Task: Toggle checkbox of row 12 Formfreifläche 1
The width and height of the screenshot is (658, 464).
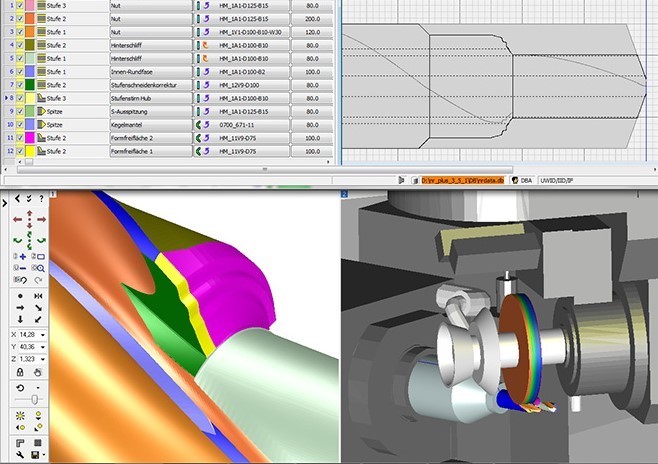Action: pos(20,151)
